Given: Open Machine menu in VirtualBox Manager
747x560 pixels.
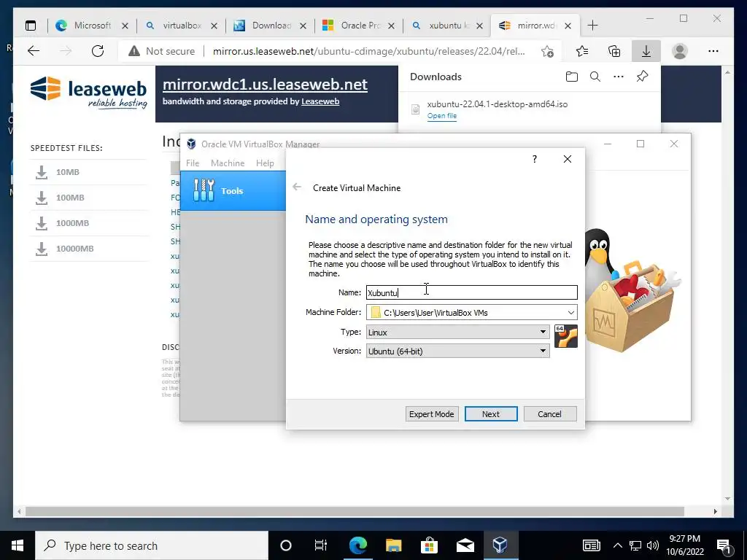Looking at the screenshot, I should 228,163.
